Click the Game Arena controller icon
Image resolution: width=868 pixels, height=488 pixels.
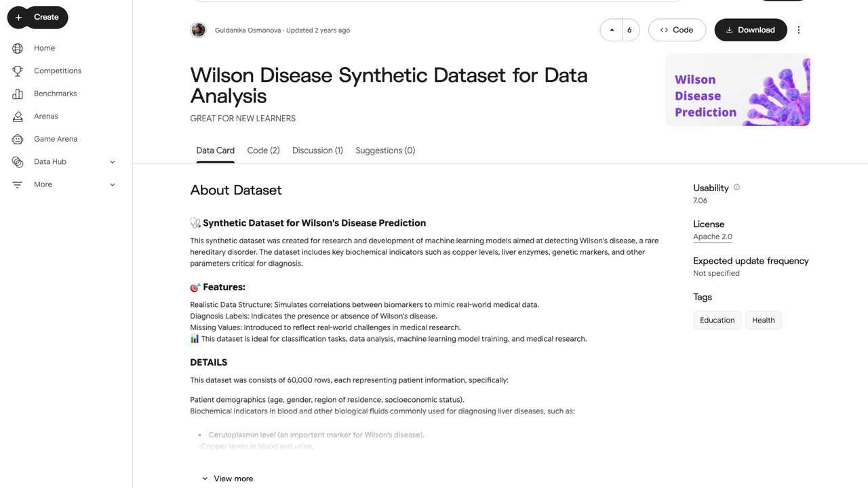pos(18,139)
